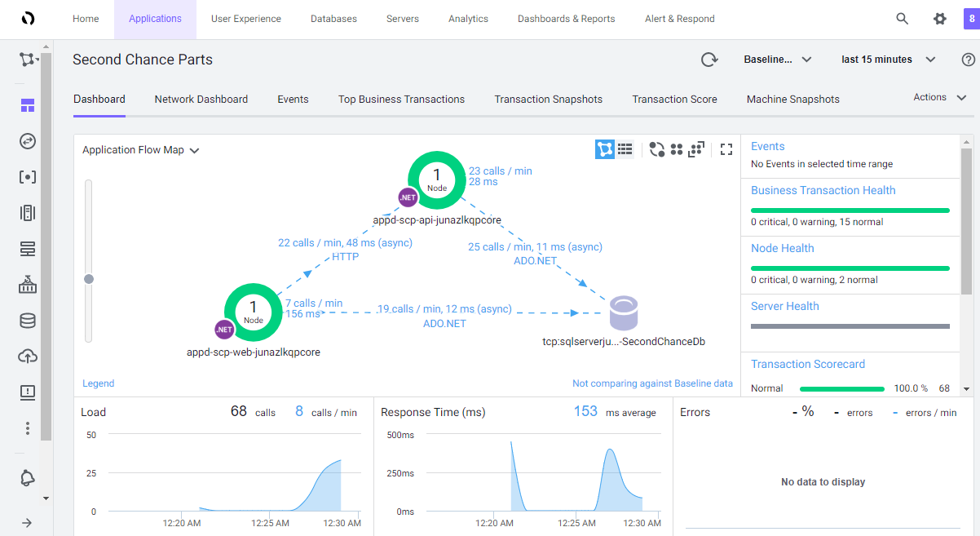Expand flow map to fullscreen
The height and width of the screenshot is (536, 980).
tap(726, 149)
